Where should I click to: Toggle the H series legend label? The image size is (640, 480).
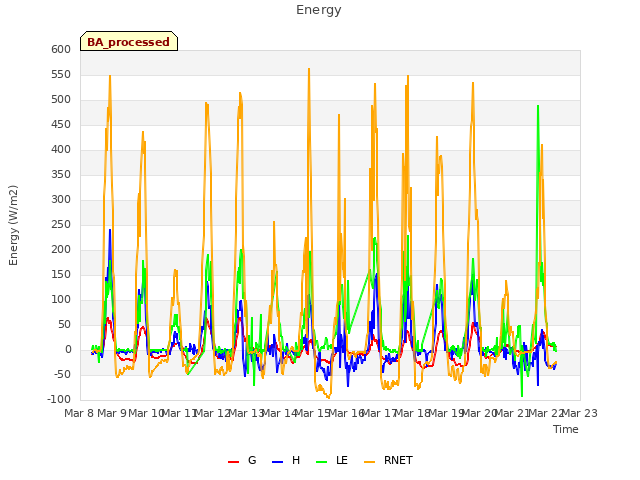pos(296,460)
